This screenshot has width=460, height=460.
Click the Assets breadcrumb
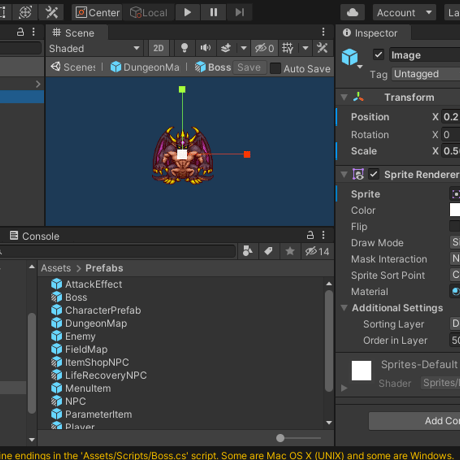coord(56,268)
